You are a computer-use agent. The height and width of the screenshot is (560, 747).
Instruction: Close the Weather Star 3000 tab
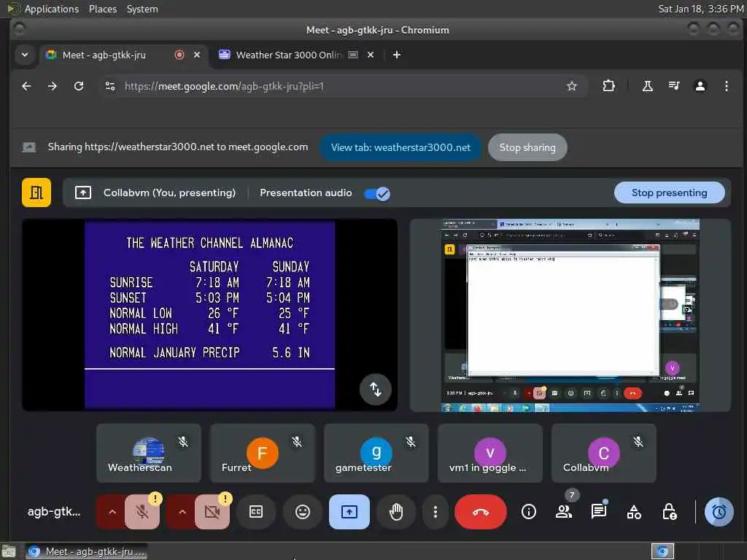point(371,55)
